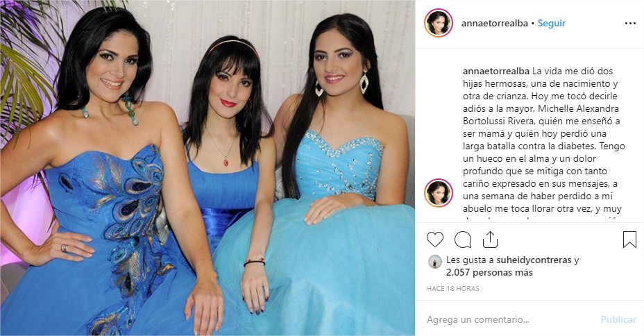View the 2,057 personas más likers list
This screenshot has width=644, height=336.
pos(489,272)
